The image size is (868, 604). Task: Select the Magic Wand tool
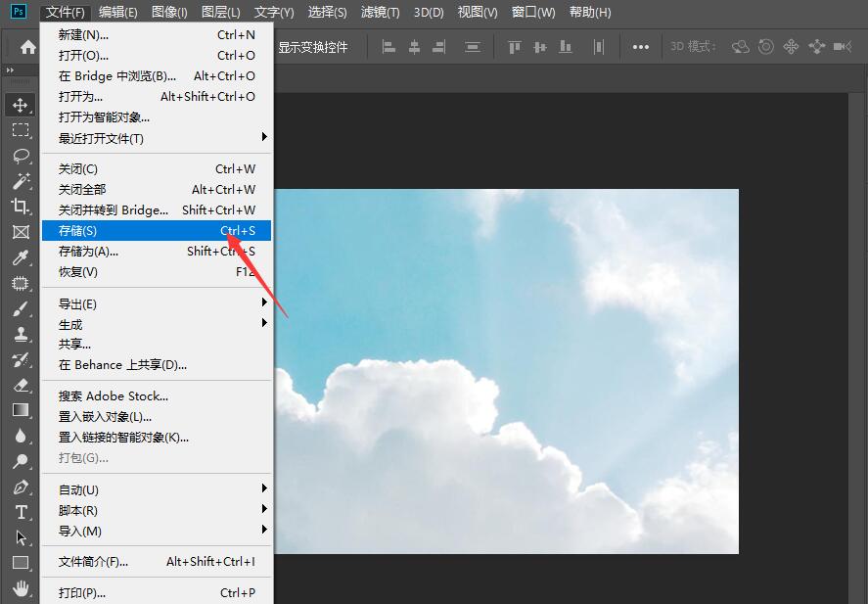tap(21, 181)
